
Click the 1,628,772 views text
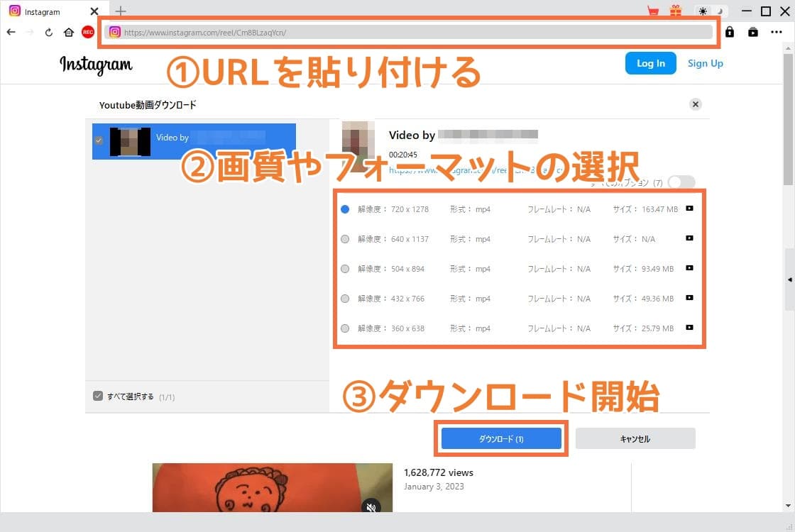[x=439, y=472]
